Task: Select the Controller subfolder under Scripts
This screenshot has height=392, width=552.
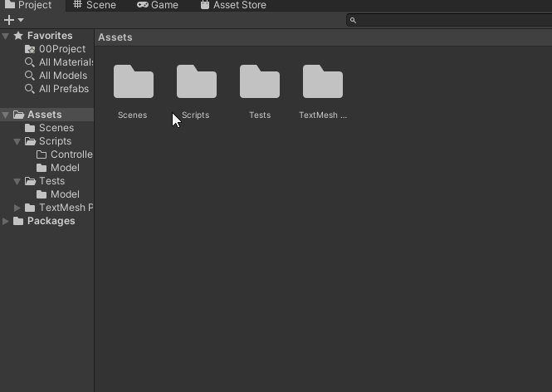Action: coord(46,154)
